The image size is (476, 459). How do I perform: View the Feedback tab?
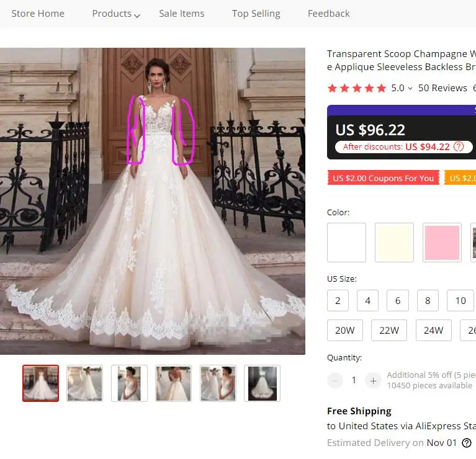[x=328, y=14]
